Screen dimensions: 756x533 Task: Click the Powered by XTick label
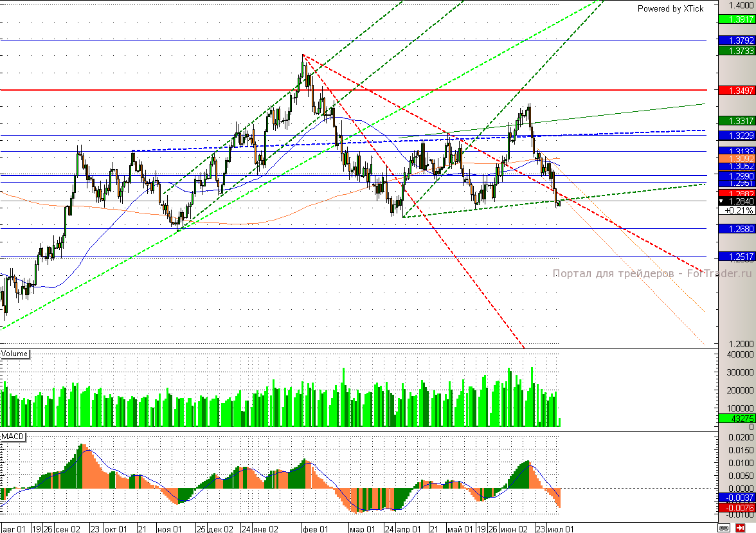(x=669, y=9)
